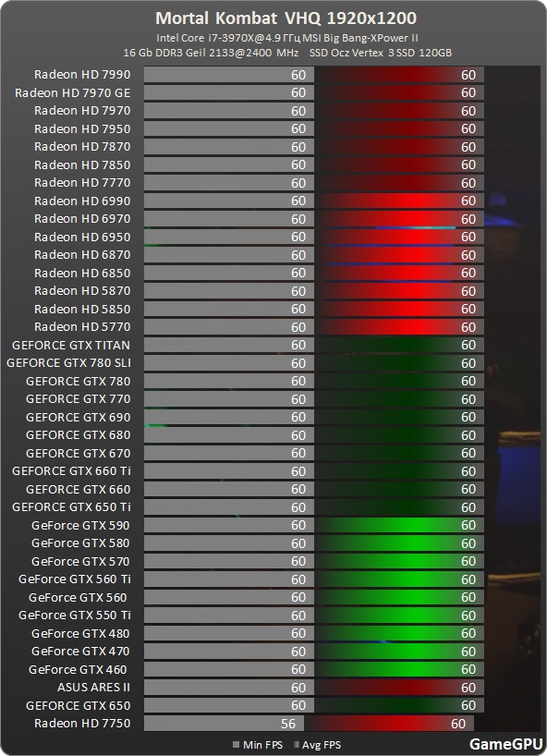Click the "Min FPS" legend swatch
Image resolution: width=547 pixels, height=756 pixels.
click(x=237, y=744)
